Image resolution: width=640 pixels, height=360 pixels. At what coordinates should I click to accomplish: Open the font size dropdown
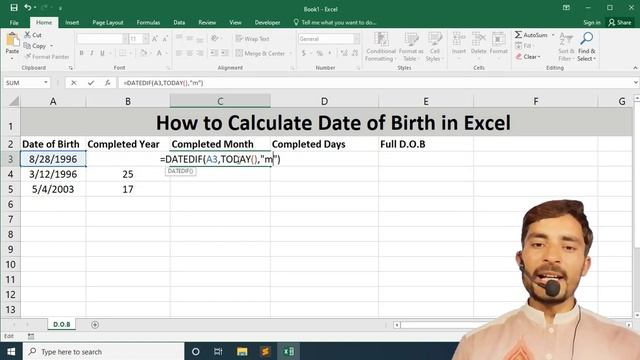pyautogui.click(x=146, y=39)
